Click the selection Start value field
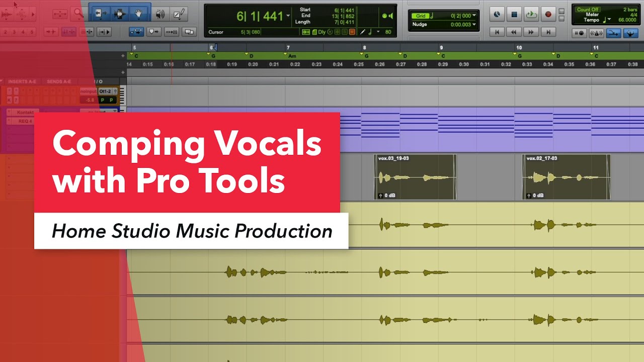The height and width of the screenshot is (362, 644). [344, 10]
